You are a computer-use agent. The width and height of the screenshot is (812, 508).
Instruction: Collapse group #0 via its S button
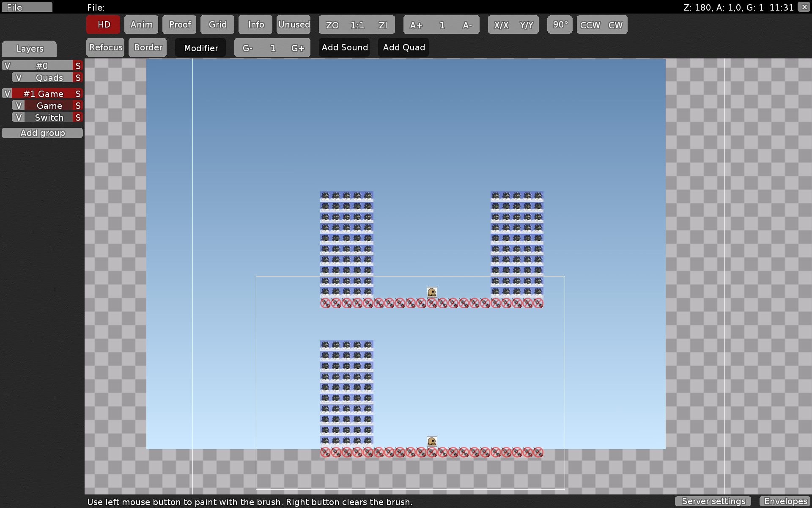(x=78, y=66)
